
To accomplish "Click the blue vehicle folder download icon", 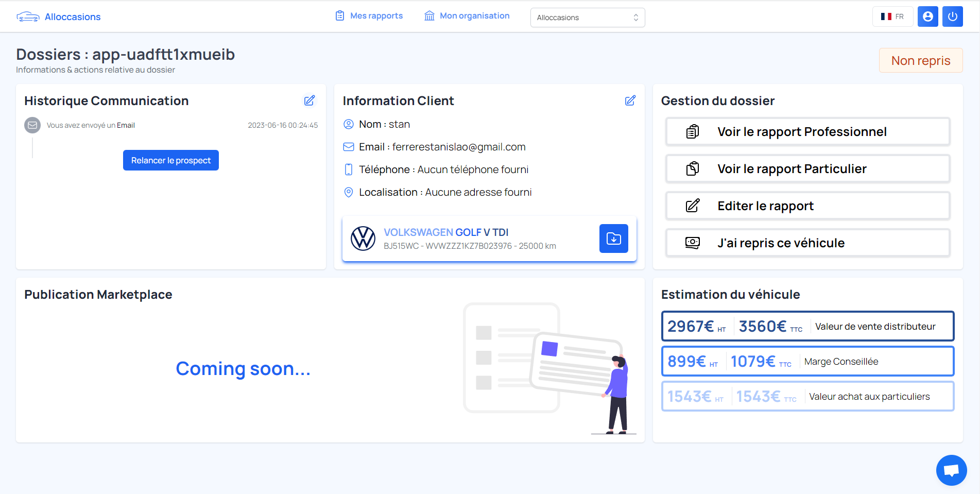I will 613,239.
